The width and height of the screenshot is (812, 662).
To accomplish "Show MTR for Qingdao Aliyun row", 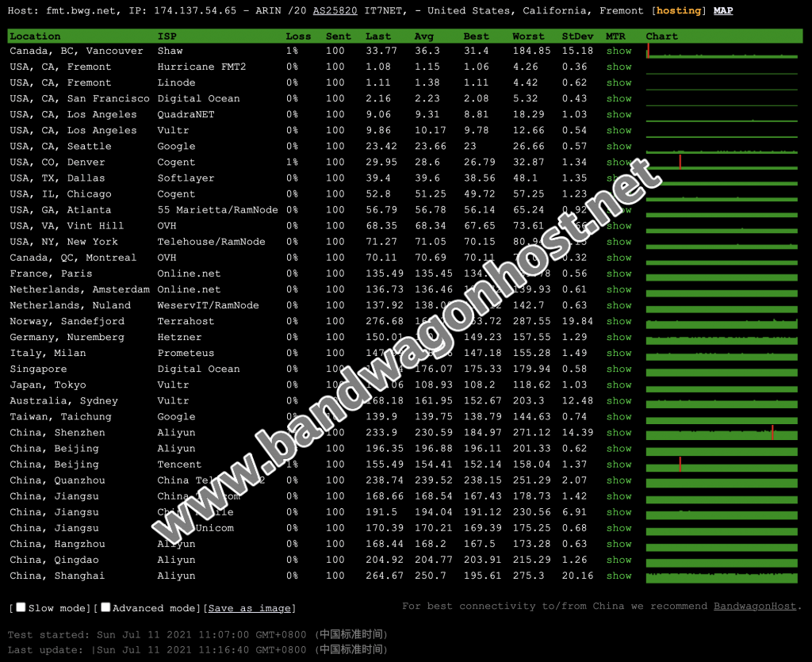I will pos(619,560).
